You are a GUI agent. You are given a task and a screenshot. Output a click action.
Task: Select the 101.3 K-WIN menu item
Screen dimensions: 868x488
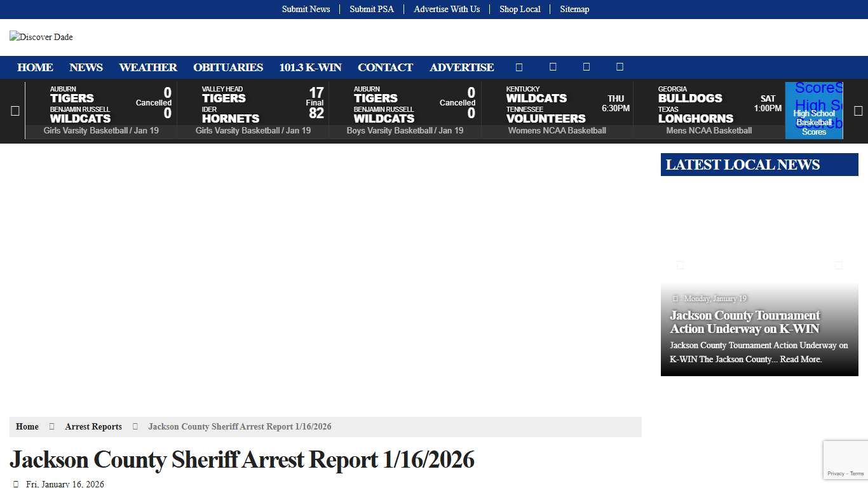coord(311,67)
